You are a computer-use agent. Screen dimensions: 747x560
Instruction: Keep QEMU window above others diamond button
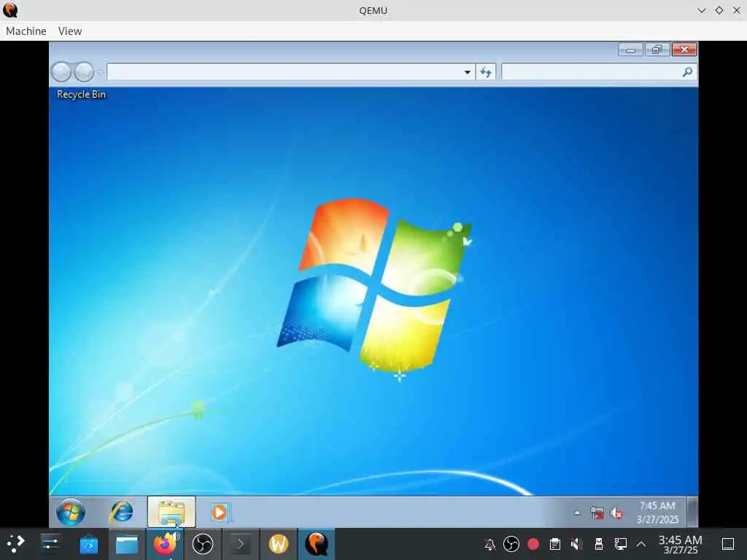(719, 10)
